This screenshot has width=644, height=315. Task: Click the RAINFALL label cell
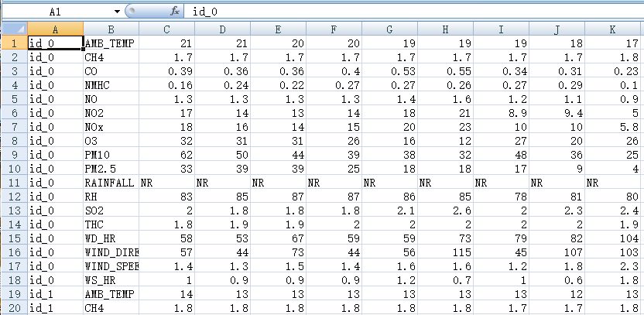(111, 183)
